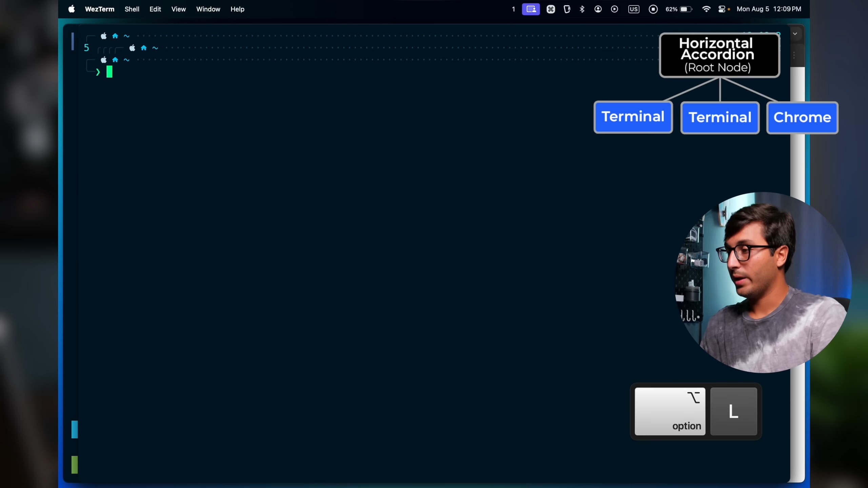Click the date and time display
The width and height of the screenshot is (868, 488).
[769, 9]
